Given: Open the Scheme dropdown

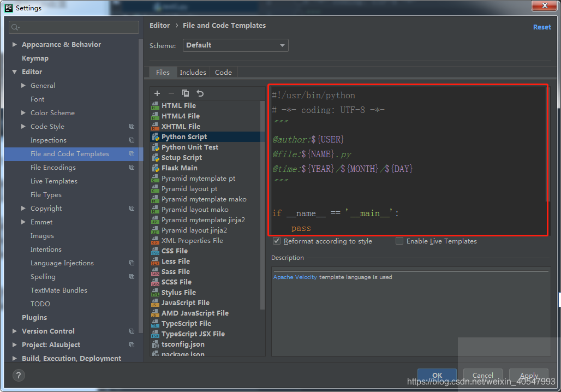Looking at the screenshot, I should coord(235,45).
